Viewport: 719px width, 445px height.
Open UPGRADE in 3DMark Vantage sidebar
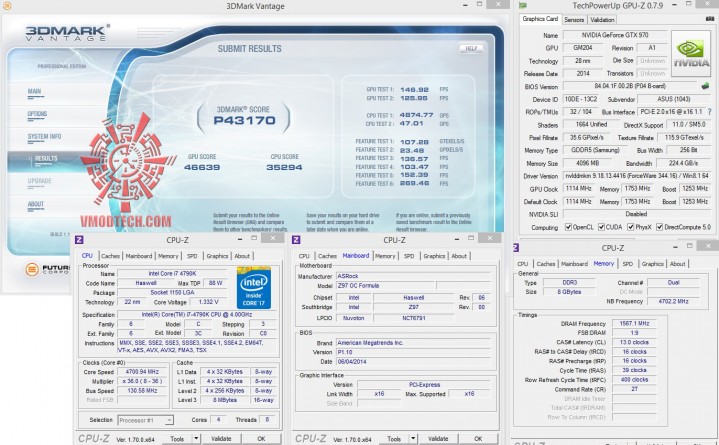point(39,181)
